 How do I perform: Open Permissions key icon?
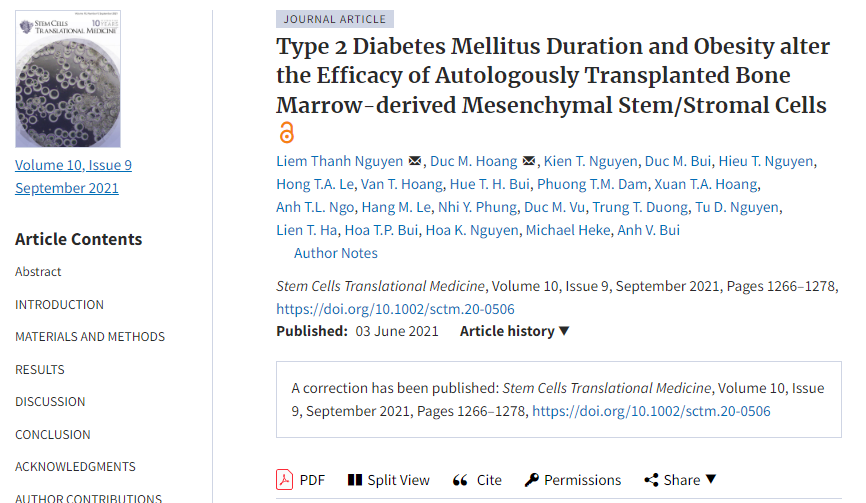tap(532, 480)
